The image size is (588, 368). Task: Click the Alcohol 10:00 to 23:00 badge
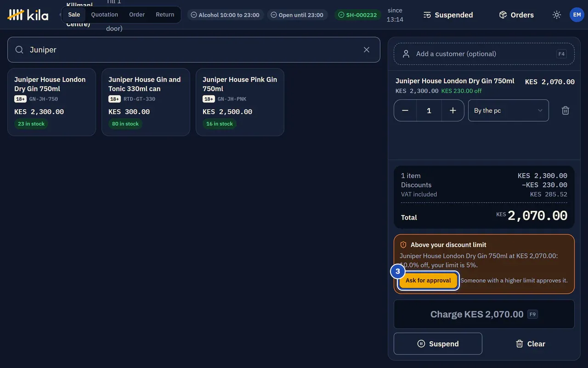click(x=225, y=15)
